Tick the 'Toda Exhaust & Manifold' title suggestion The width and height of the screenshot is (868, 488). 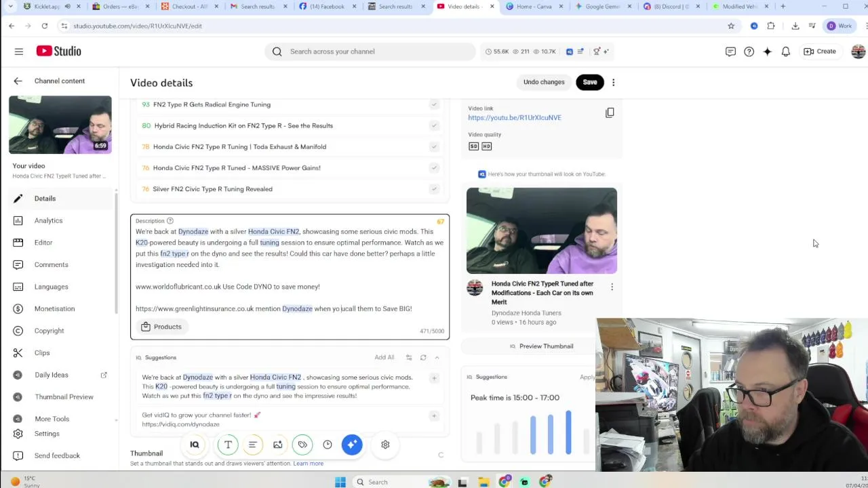tap(434, 146)
